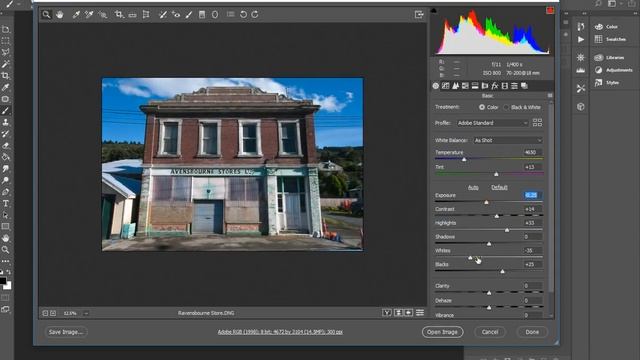Open the Adjustments panel
The width and height of the screenshot is (640, 360).
click(613, 70)
